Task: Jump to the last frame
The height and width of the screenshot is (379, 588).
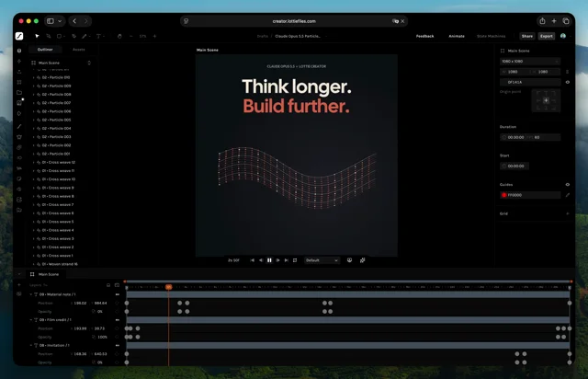Action: tap(287, 260)
